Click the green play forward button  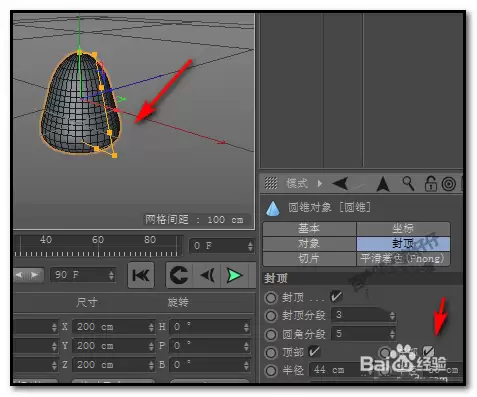pyautogui.click(x=234, y=275)
